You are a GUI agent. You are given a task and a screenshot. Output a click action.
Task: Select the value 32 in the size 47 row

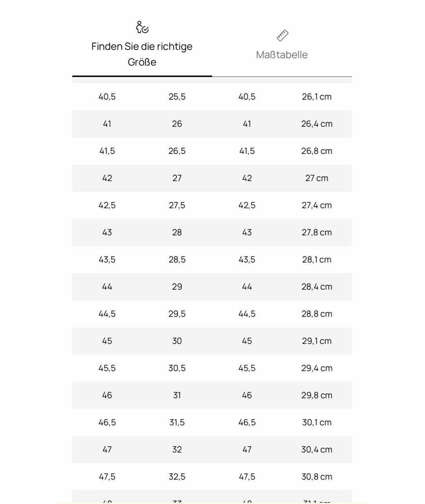[177, 450]
